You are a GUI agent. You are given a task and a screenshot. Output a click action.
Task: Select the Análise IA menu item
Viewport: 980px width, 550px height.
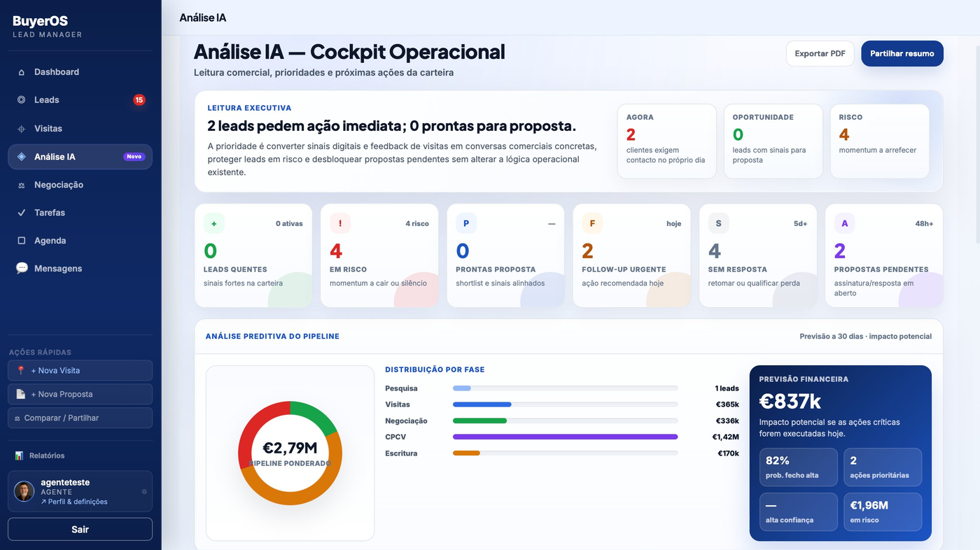point(80,157)
